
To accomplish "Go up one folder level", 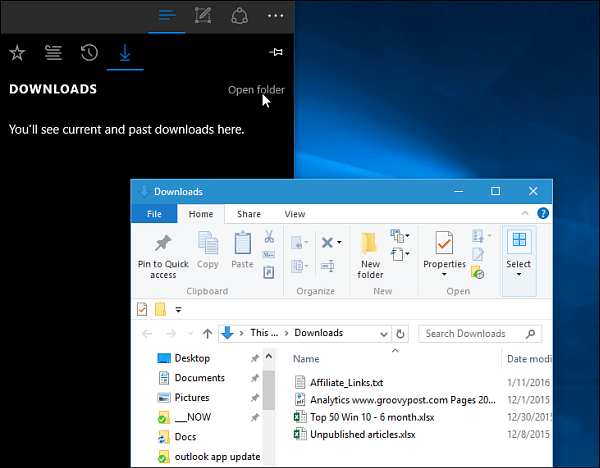I will coord(207,334).
